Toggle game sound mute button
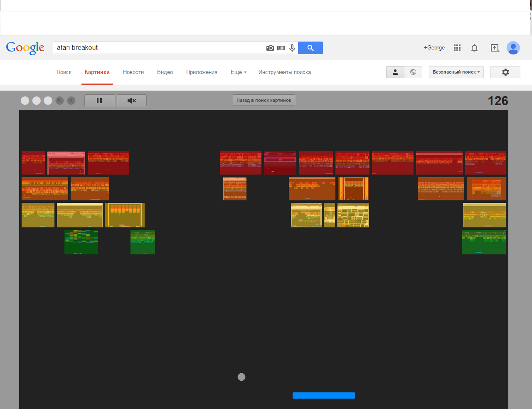This screenshot has height=409, width=532. click(132, 100)
